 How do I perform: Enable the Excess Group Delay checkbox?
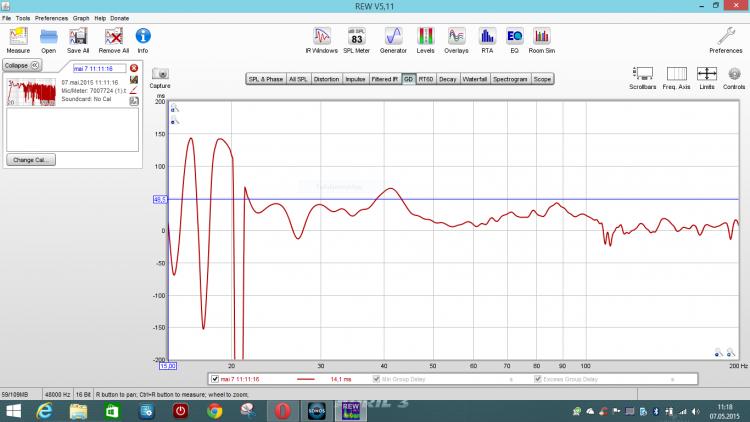point(537,379)
